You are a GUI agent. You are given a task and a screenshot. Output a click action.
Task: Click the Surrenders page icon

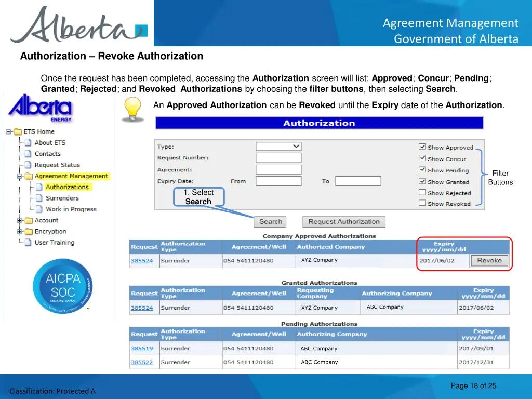[39, 198]
